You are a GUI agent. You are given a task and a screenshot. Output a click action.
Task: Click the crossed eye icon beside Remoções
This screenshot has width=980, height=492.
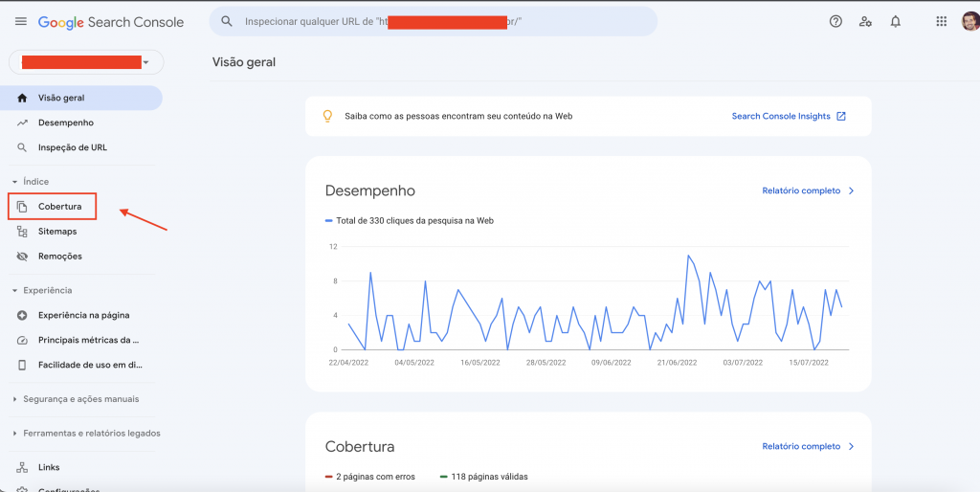tap(23, 257)
